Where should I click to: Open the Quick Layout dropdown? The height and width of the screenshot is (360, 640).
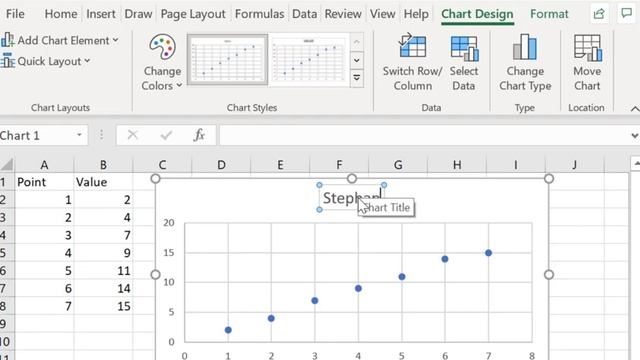[x=46, y=61]
